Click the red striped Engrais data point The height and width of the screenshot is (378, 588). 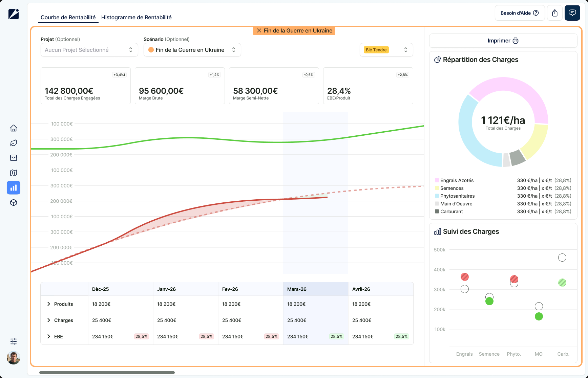[x=465, y=277]
